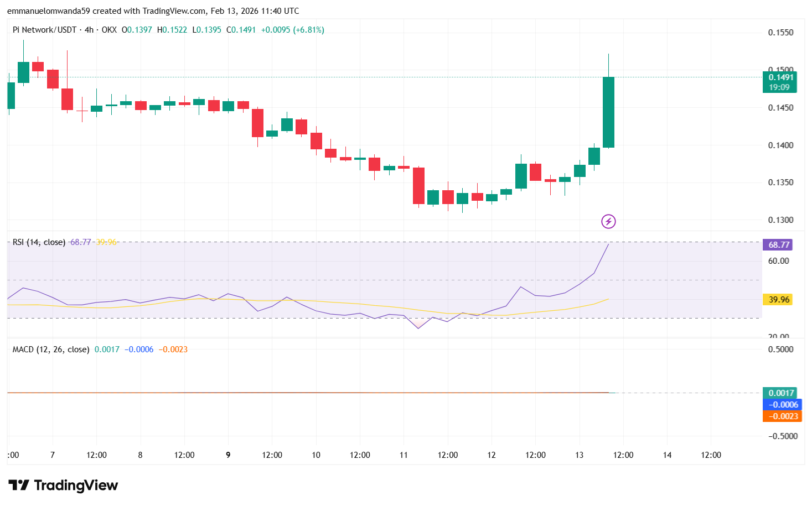Open the MACD (12, 26, close) indicator legend
The width and height of the screenshot is (812, 506).
50,349
